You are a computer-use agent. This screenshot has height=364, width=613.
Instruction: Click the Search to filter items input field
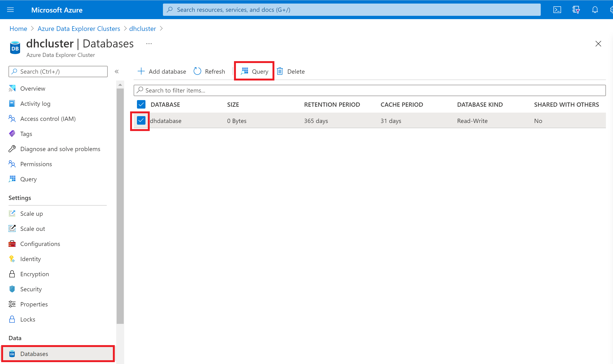(370, 90)
